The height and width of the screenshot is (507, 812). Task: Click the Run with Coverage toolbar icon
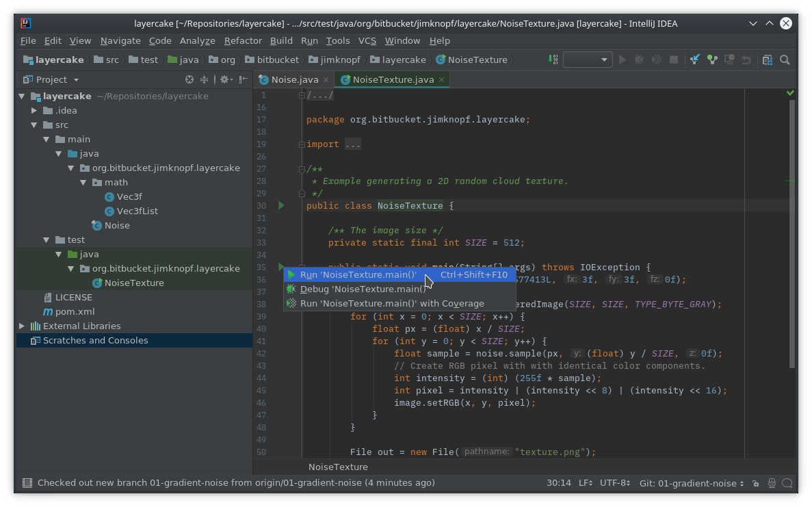pyautogui.click(x=657, y=60)
